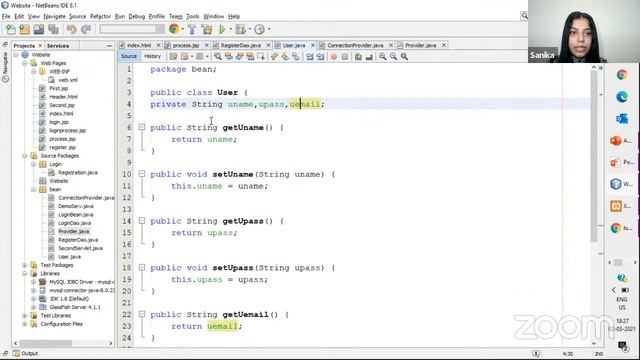
Task: Collapse the getUname method fold marker
Action: pyautogui.click(x=142, y=127)
